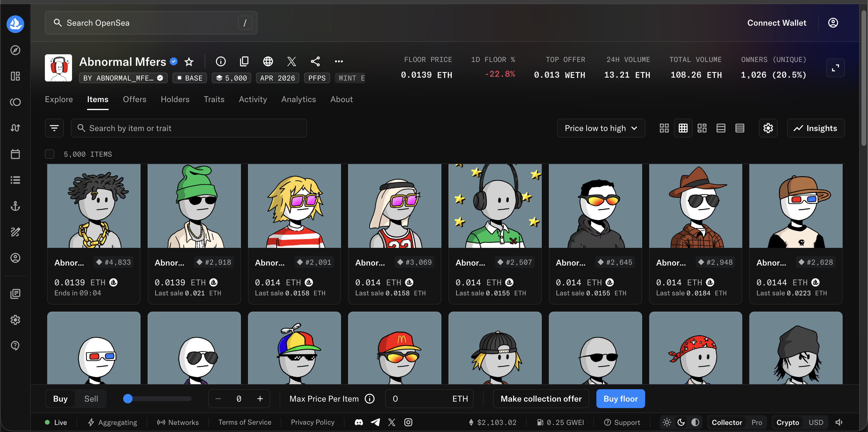Open the Explore tab
This screenshot has height=432, width=868.
(x=59, y=99)
